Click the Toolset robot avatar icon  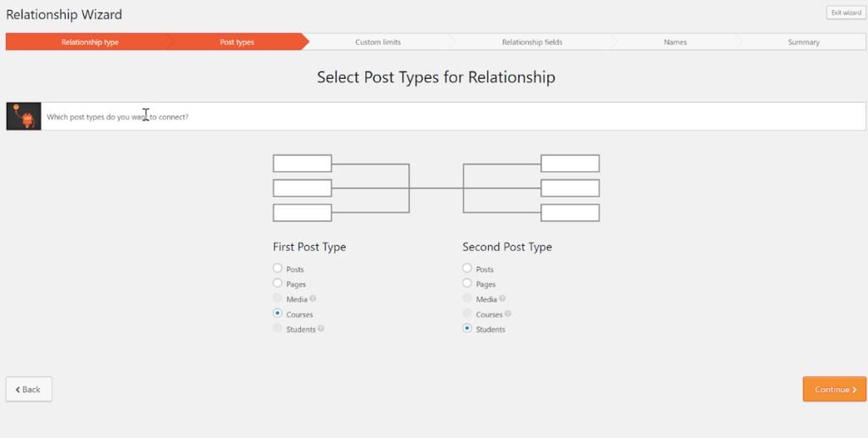tap(24, 117)
